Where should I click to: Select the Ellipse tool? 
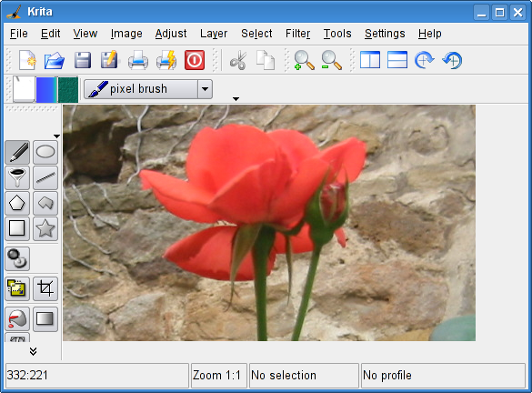coord(45,153)
